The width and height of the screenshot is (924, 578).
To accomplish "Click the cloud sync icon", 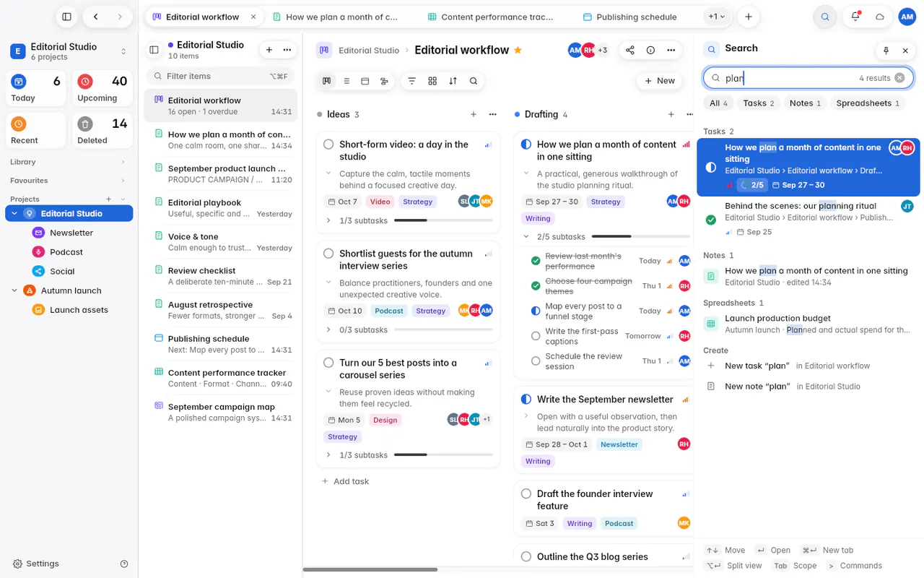I will [x=880, y=17].
